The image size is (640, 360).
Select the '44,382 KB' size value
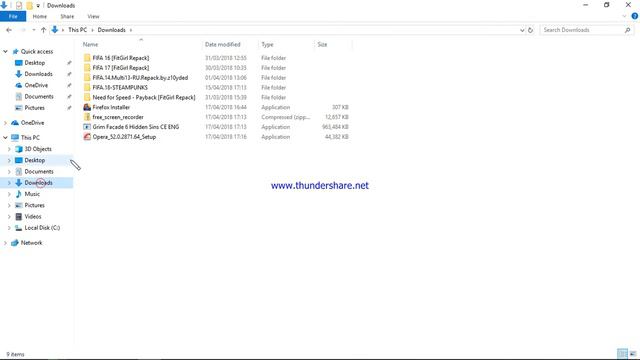click(337, 137)
